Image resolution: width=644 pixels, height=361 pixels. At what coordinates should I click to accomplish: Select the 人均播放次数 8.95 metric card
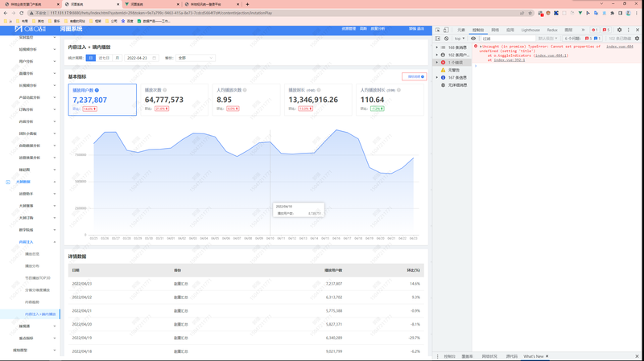pos(246,100)
